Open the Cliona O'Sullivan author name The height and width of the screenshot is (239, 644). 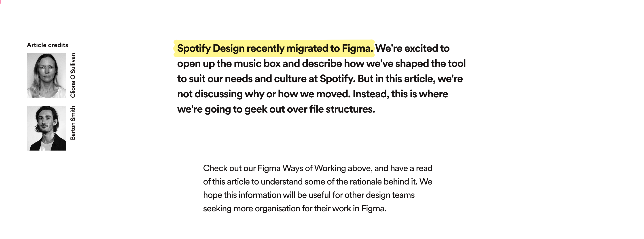[x=73, y=75]
